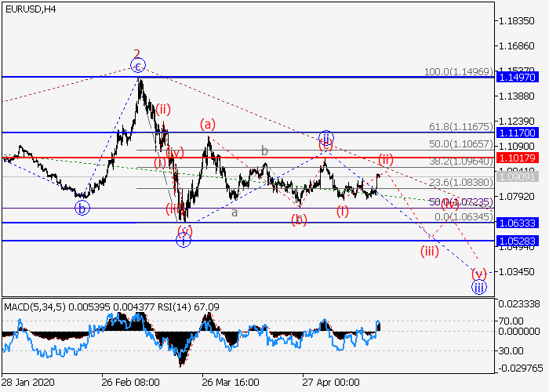Click the red '2' wave label at the top
549x392 pixels.
tap(136, 54)
